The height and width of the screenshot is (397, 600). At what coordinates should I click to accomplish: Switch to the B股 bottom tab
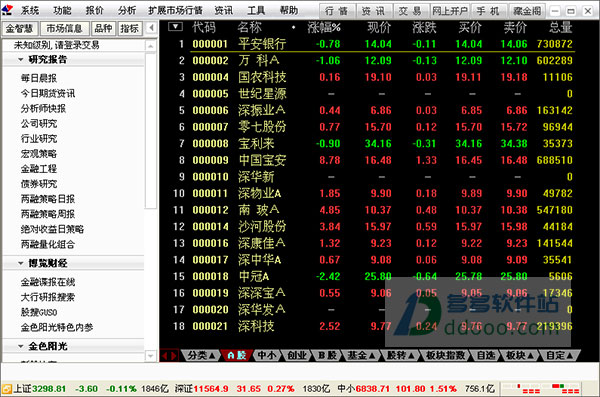(x=327, y=356)
